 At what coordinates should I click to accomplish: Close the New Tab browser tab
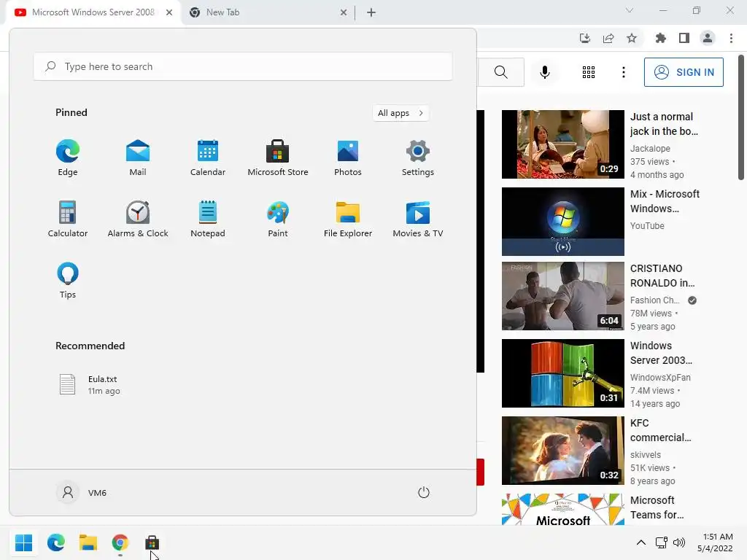click(x=344, y=13)
